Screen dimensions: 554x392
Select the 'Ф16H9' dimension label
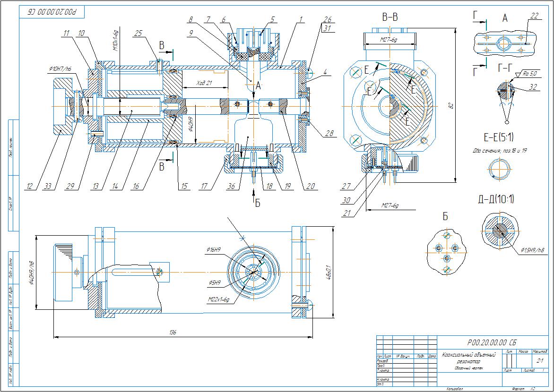point(214,250)
